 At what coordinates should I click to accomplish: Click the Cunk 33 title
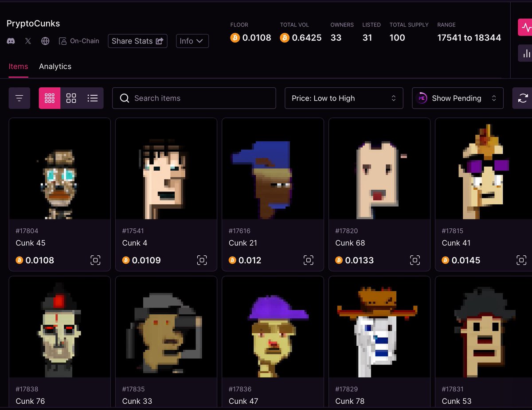click(x=137, y=401)
